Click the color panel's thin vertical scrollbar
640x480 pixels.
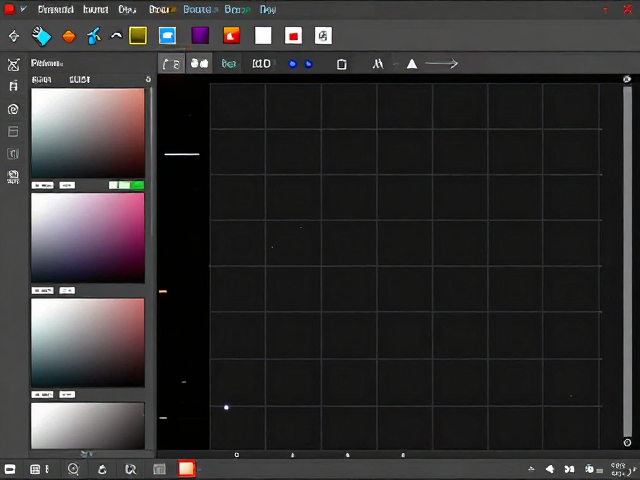(x=151, y=161)
